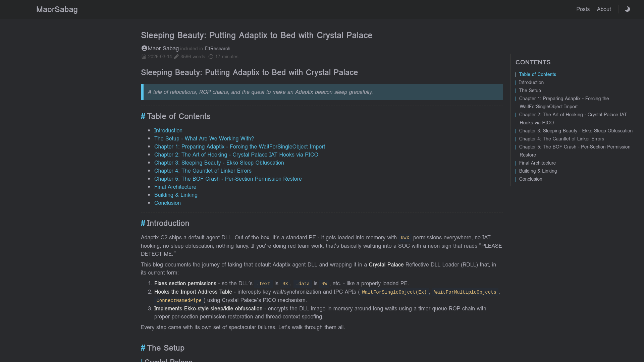Open the Research category link
This screenshot has height=362, width=644.
click(x=220, y=49)
